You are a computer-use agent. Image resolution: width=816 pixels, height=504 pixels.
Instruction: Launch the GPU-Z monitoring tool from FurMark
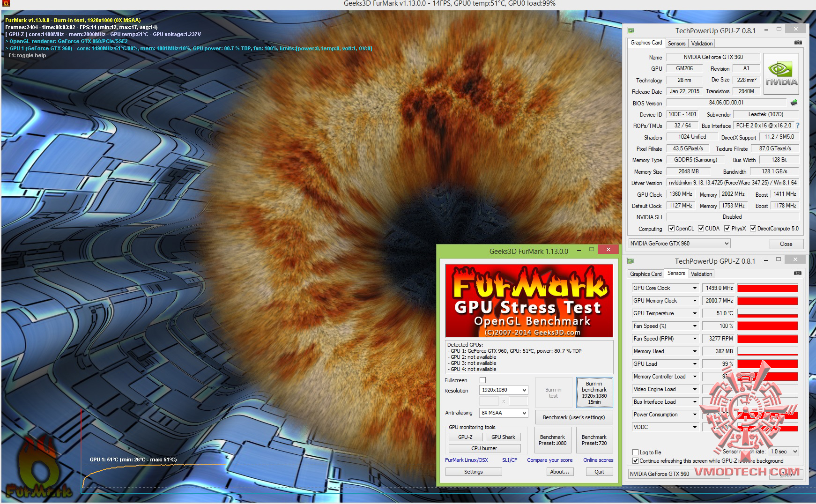tap(465, 437)
